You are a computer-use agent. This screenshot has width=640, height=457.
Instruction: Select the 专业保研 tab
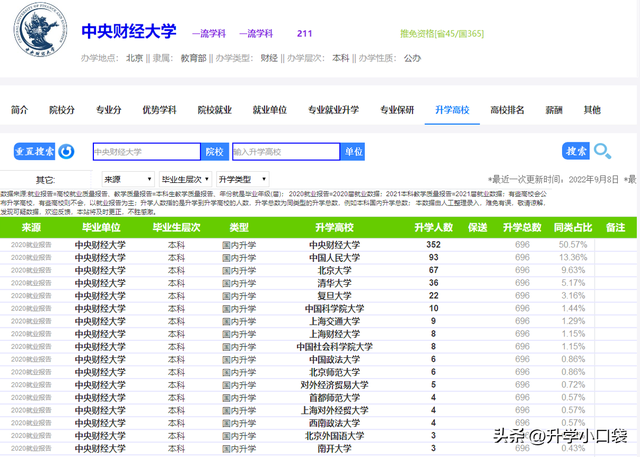[397, 110]
